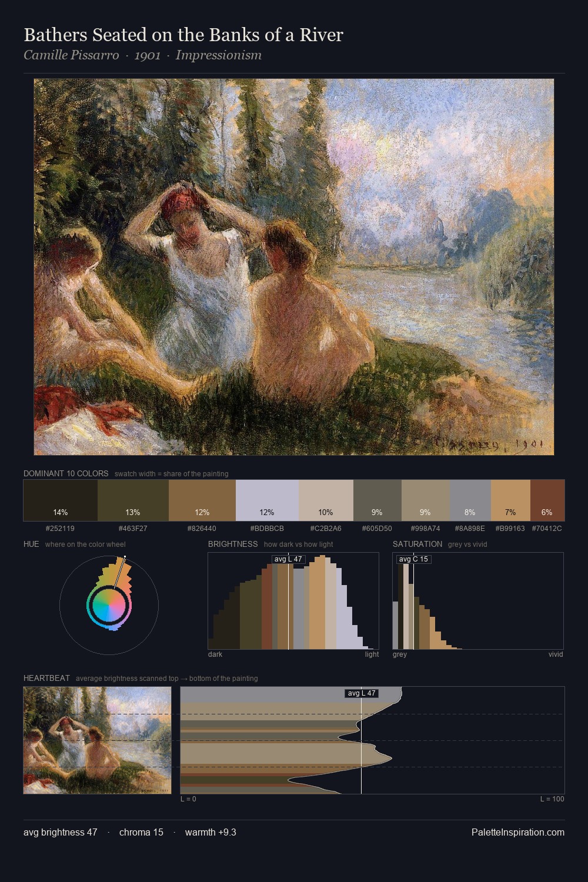Click the #C2B2A6 beige swatch

coord(326,500)
